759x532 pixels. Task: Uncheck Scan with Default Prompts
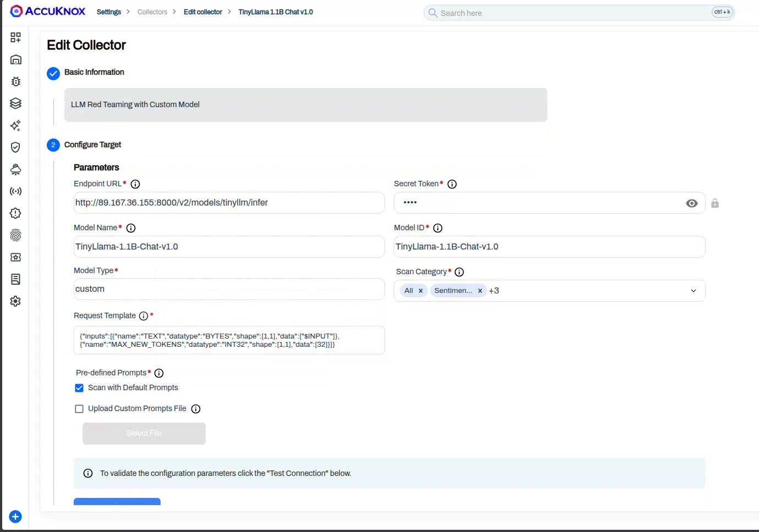point(79,388)
